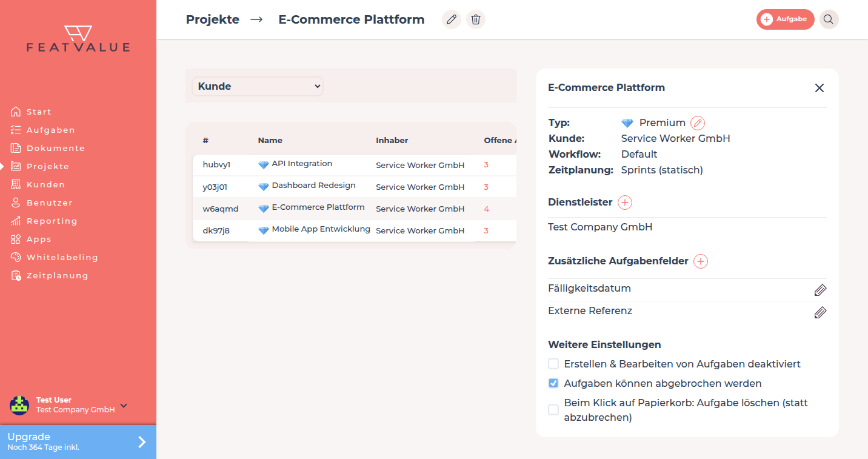Open the Start home icon

(16, 112)
